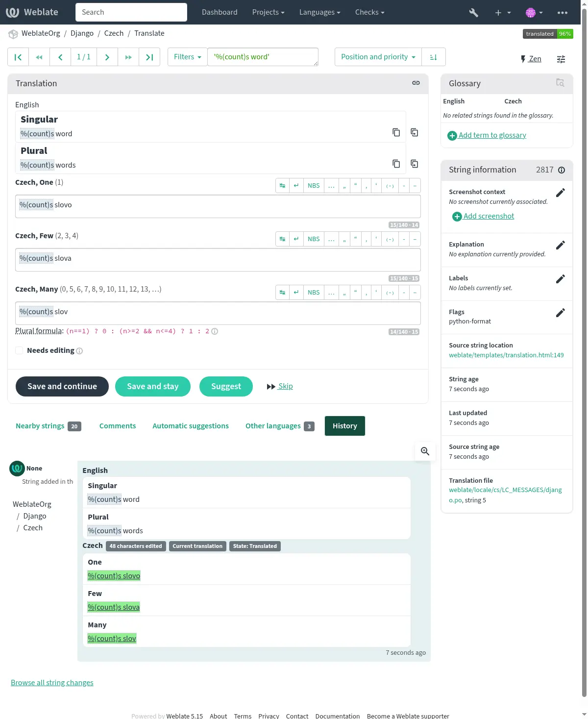Switch to Comments tab
Screen dimensions: 588x719
[118, 426]
